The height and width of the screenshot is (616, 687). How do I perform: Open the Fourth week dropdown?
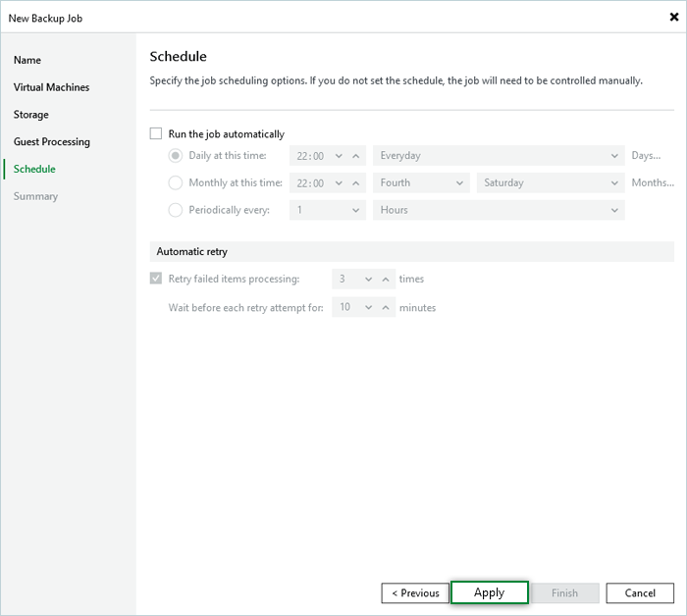tap(421, 182)
